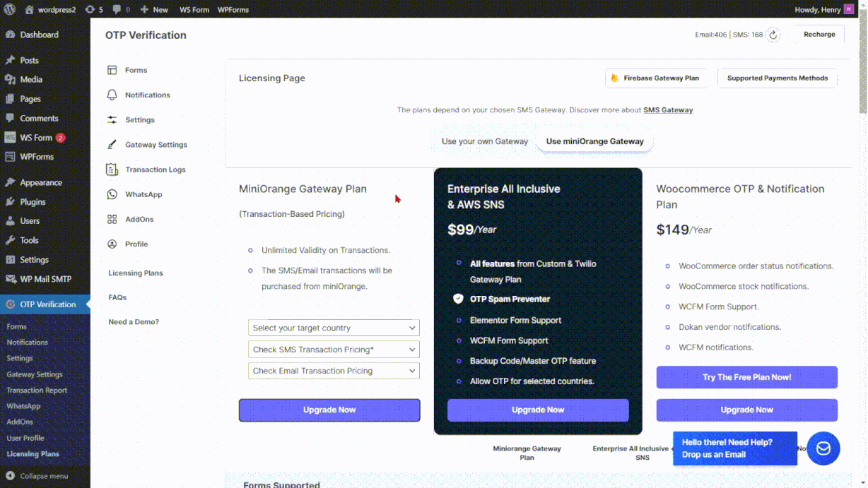The width and height of the screenshot is (868, 488).
Task: Click the Settings icon in WordPress sidebar
Action: point(10,260)
